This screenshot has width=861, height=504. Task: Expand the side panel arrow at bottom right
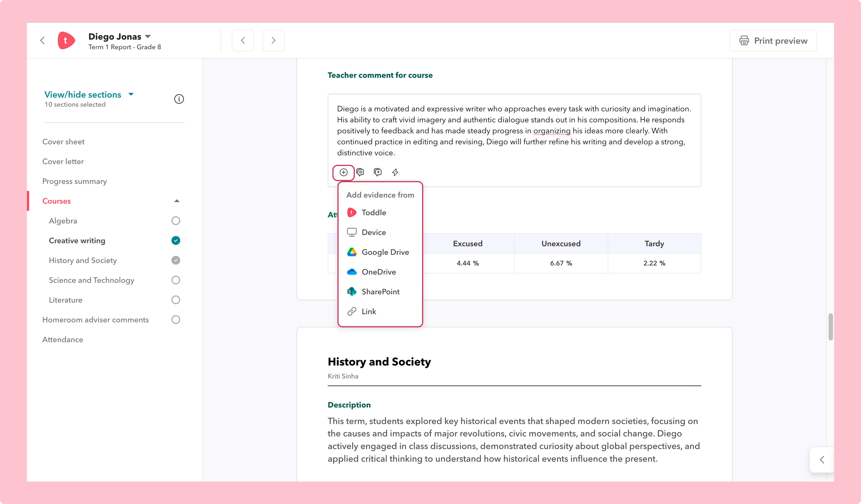[x=822, y=460]
